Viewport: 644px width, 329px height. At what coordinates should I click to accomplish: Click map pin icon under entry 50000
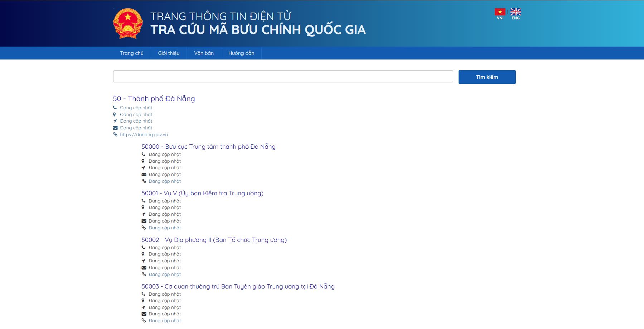tap(143, 161)
